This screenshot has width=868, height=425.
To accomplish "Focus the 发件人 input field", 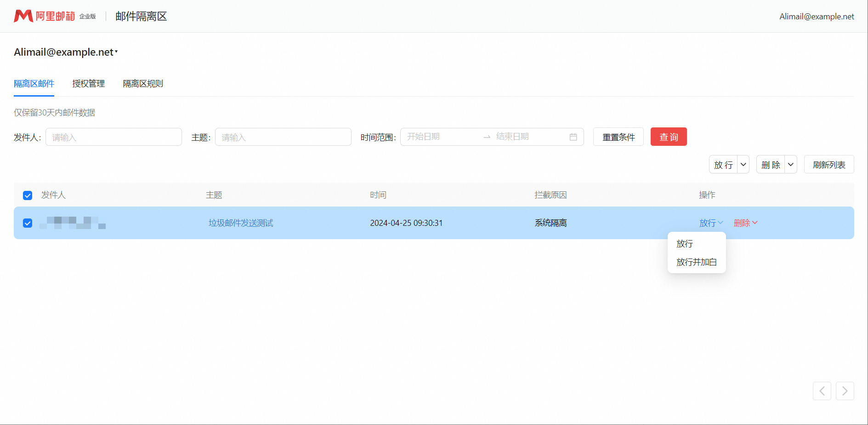I will 113,137.
